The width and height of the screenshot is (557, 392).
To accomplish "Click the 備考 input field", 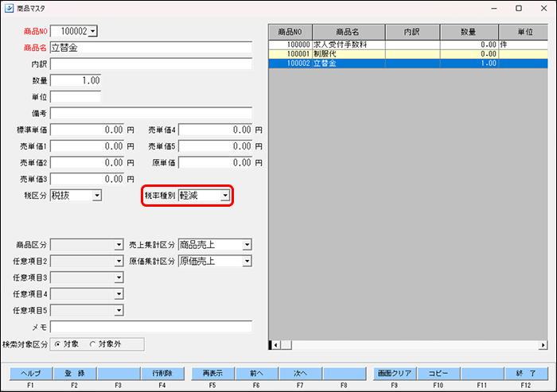I will point(151,113).
